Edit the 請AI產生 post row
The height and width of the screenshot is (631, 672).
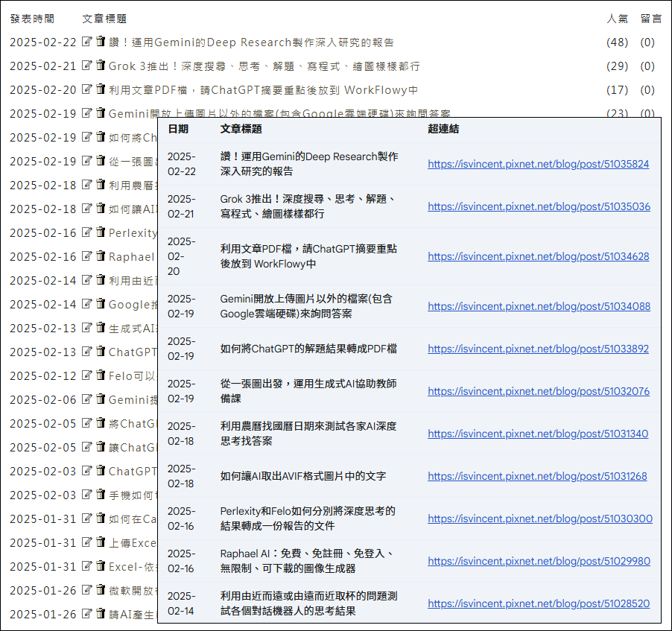(x=87, y=614)
